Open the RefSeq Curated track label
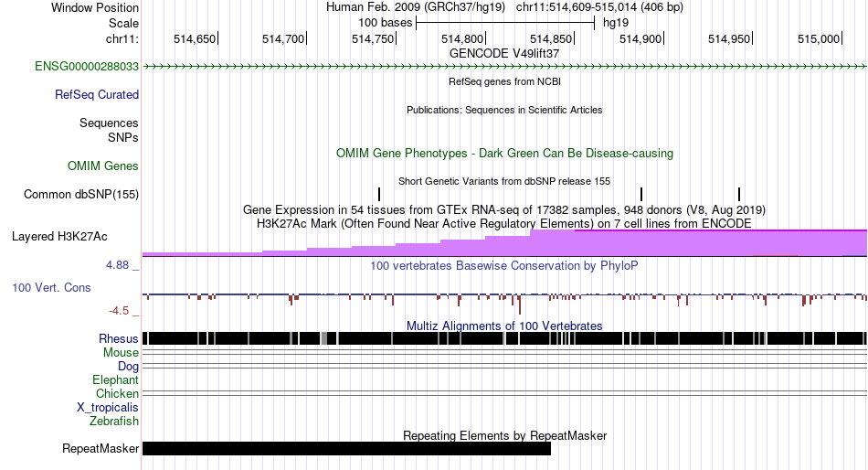 pos(96,95)
